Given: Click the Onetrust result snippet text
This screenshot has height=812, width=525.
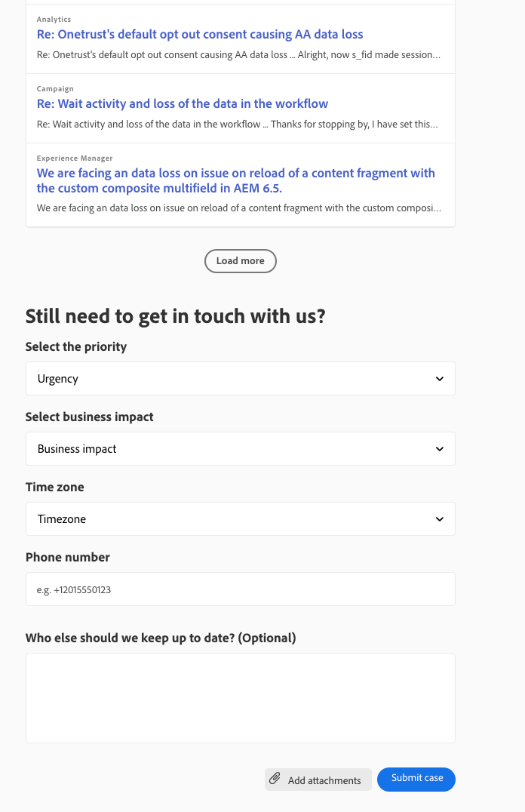Looking at the screenshot, I should [238, 55].
